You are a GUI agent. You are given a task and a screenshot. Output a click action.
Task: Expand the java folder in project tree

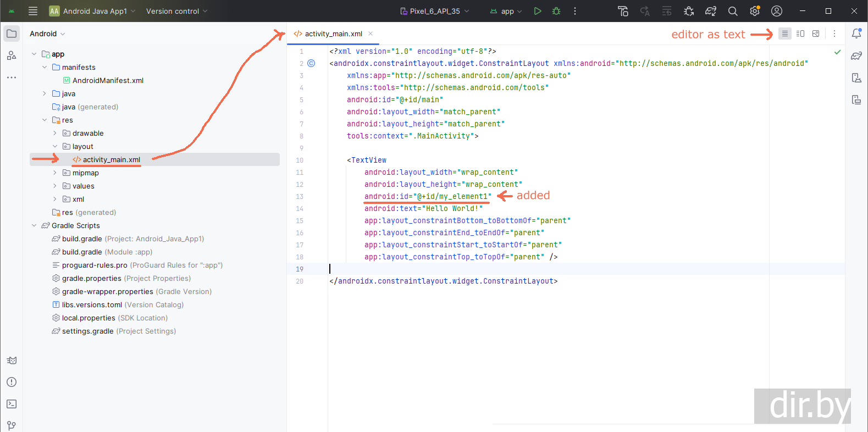[45, 93]
